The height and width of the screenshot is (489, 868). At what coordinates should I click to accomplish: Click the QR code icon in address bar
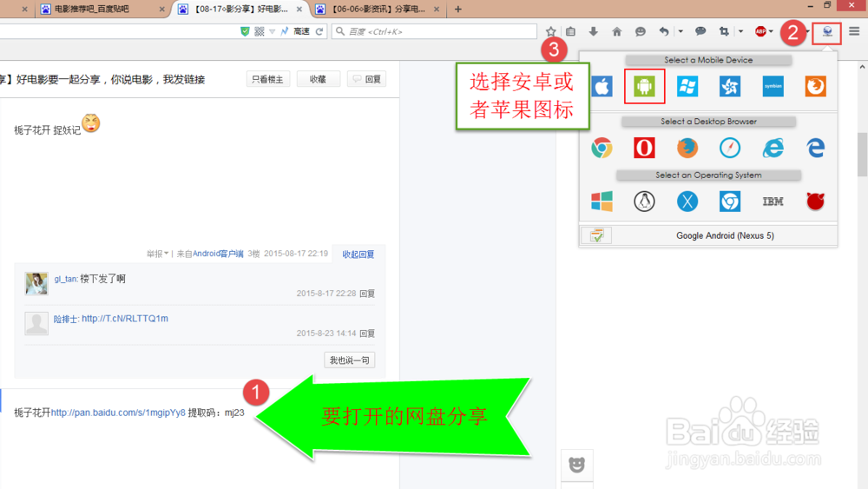(259, 31)
